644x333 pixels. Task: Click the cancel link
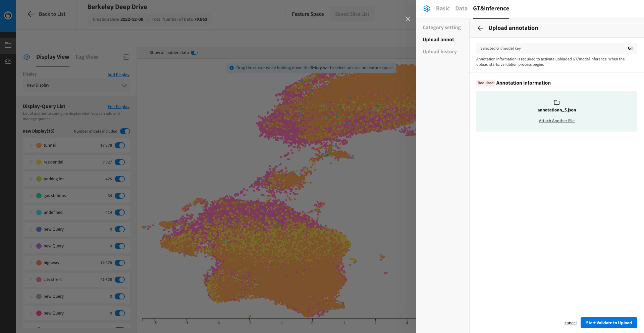[571, 323]
